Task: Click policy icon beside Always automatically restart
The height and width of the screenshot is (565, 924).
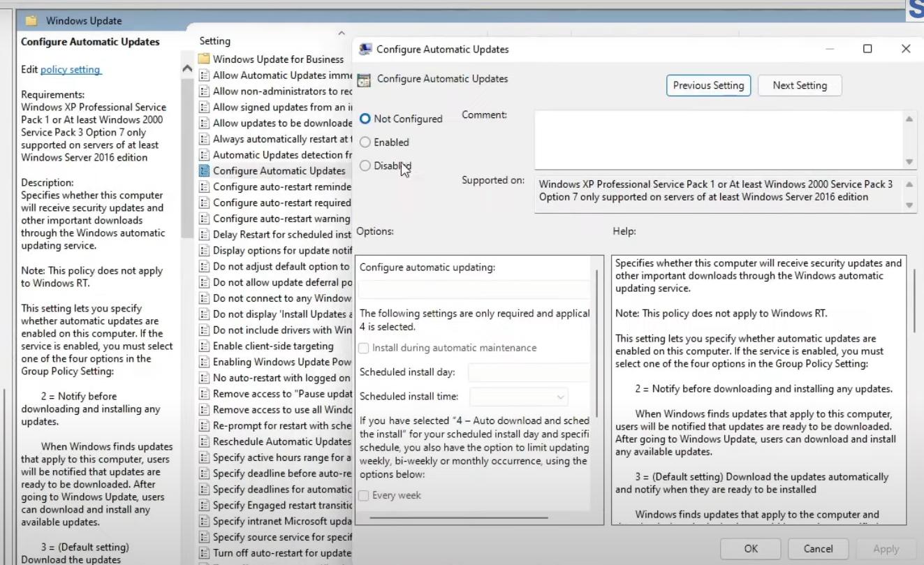Action: pos(204,139)
